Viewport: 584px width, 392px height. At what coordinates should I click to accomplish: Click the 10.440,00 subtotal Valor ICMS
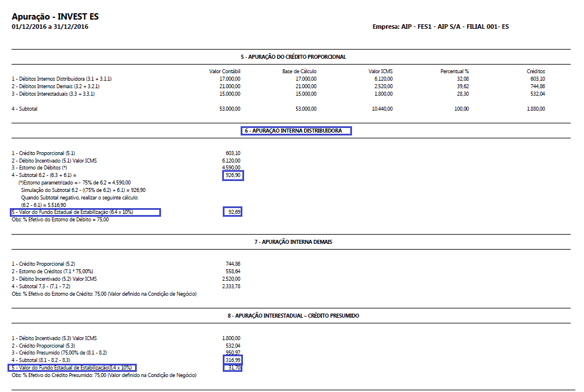coord(381,108)
